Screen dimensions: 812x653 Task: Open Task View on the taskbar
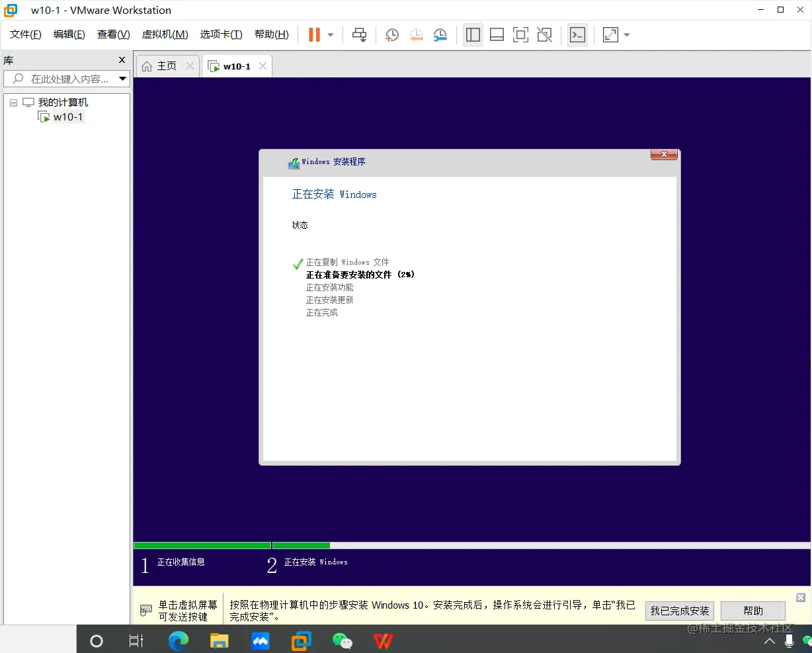(136, 640)
